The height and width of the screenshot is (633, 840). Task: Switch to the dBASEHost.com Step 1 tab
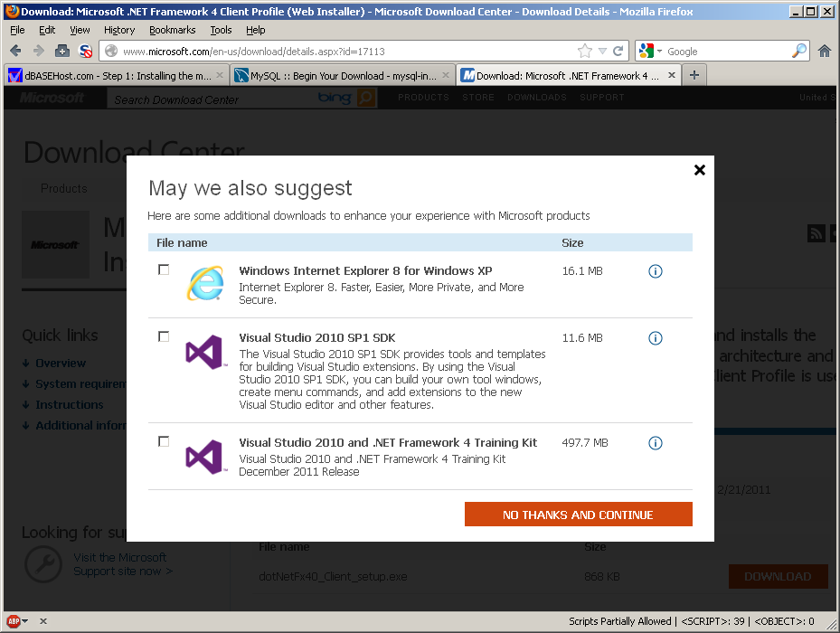117,76
